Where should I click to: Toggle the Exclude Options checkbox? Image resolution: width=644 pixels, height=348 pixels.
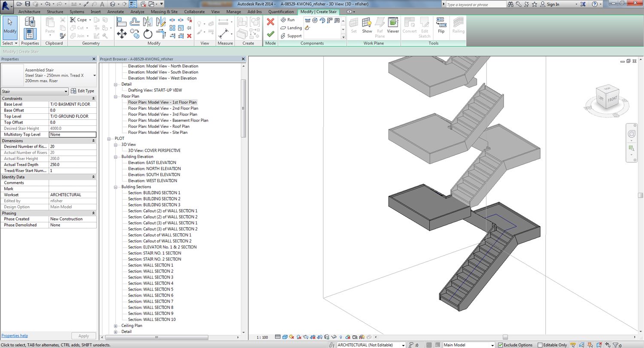(x=501, y=345)
